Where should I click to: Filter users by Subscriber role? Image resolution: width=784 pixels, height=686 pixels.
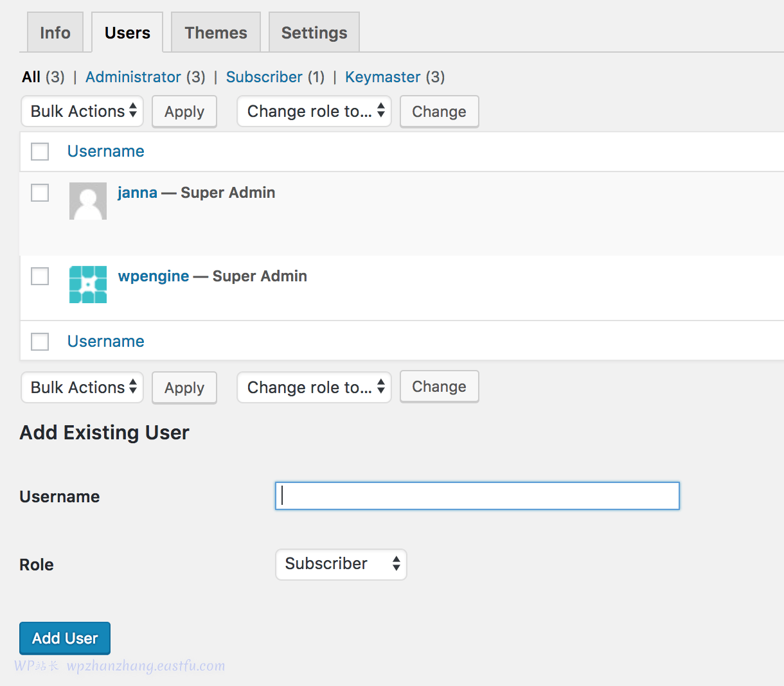264,76
